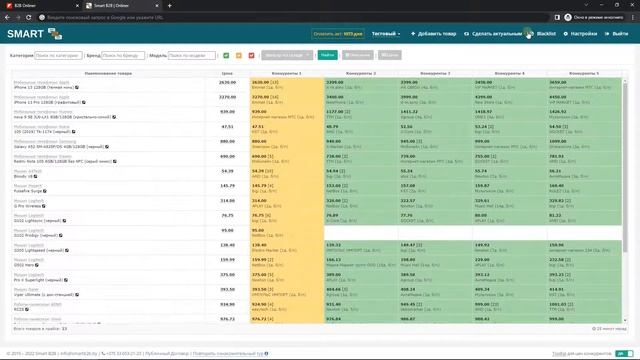Focus the Бренд search input

[x=123, y=55]
